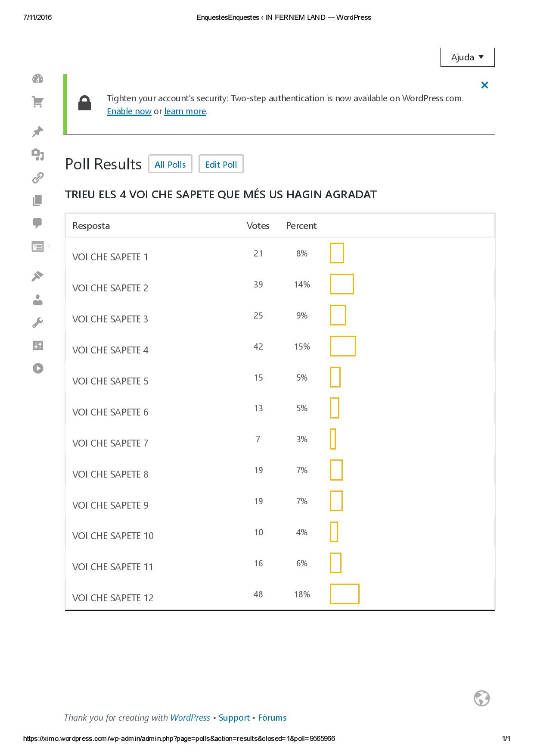This screenshot has width=534, height=756.
Task: Click the Appearance paintbrush icon
Action: (x=38, y=276)
